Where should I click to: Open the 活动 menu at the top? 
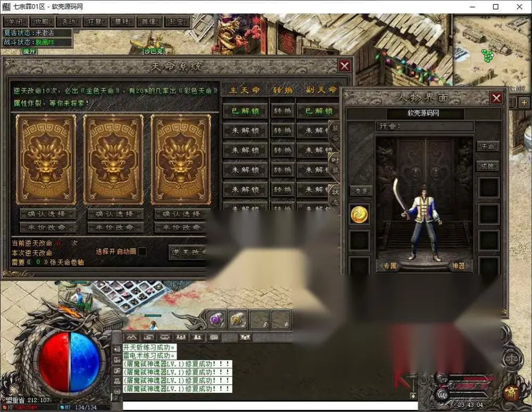pyautogui.click(x=68, y=22)
